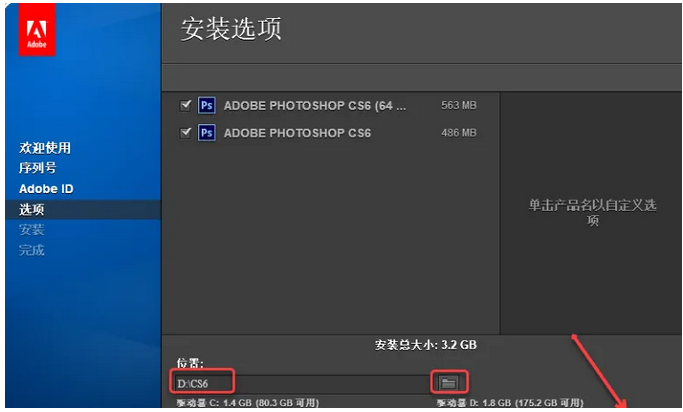Click product name ADOBE PHOTOSHOP CS6 486 MB row
Screen dimensions: 683x412
pos(297,133)
